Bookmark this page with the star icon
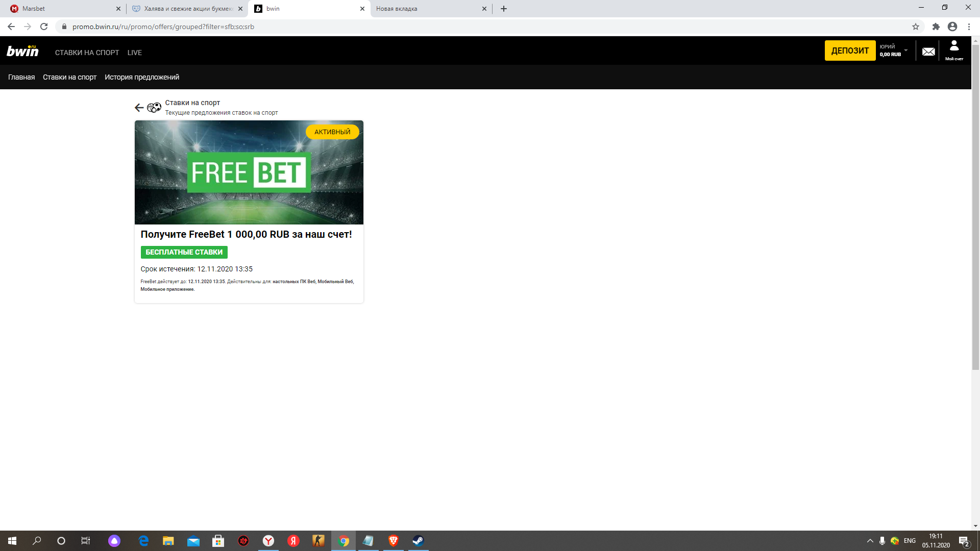Viewport: 980px width, 551px height. point(916,27)
